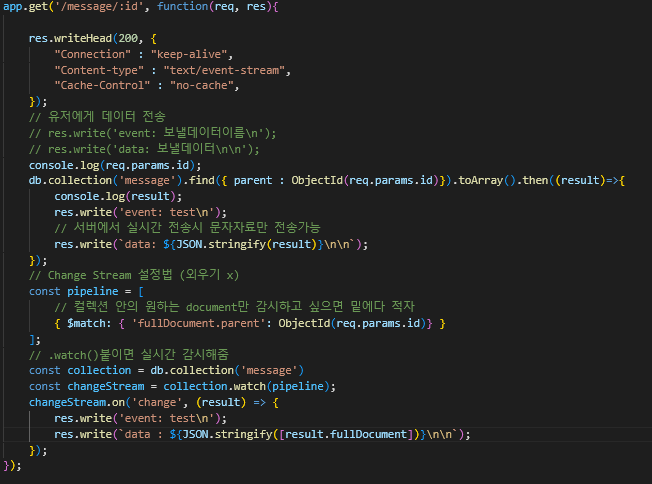Click the '.then' method call
This screenshot has height=484, width=652.
535,180
